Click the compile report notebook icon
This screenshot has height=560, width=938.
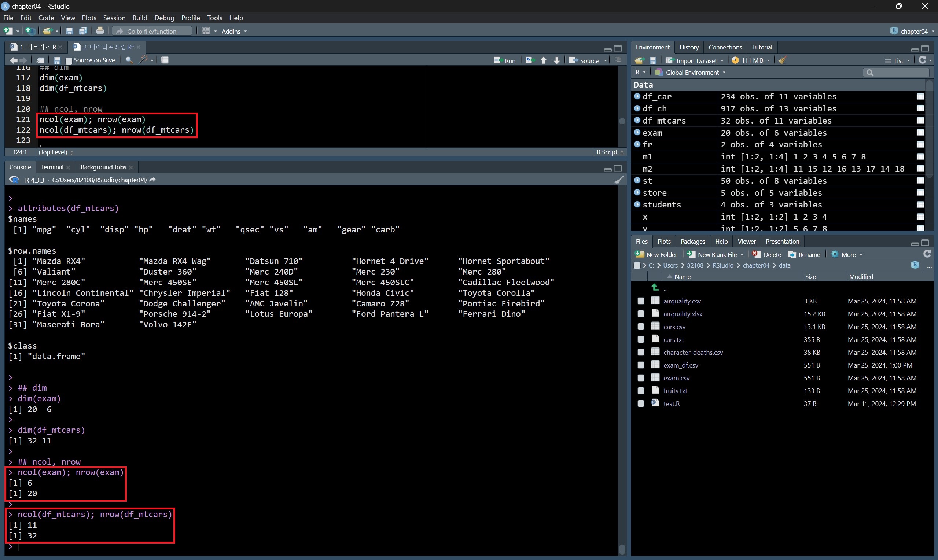pyautogui.click(x=165, y=60)
